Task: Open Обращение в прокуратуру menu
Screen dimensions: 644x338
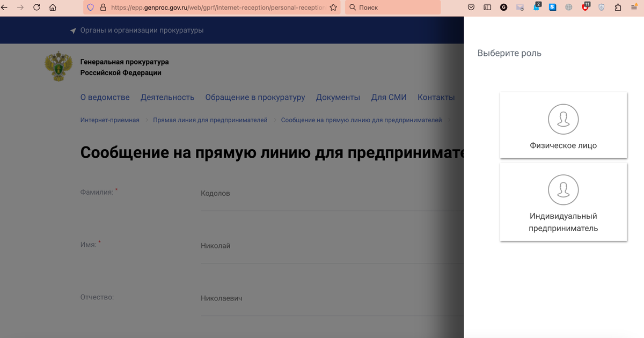Action: (x=255, y=97)
